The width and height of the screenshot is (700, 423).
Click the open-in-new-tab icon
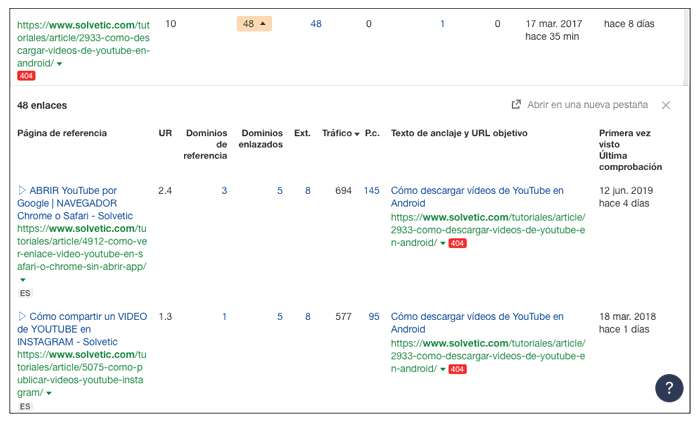click(x=516, y=104)
